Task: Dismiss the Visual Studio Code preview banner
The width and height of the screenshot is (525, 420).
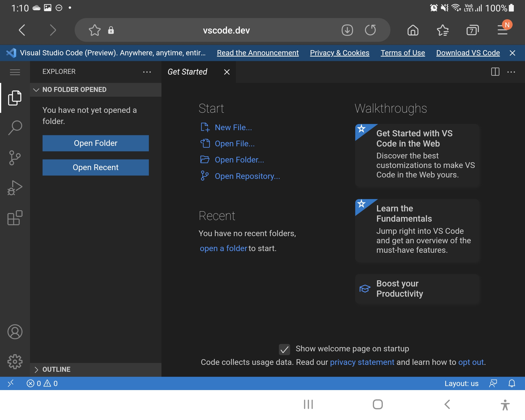Action: [x=512, y=53]
